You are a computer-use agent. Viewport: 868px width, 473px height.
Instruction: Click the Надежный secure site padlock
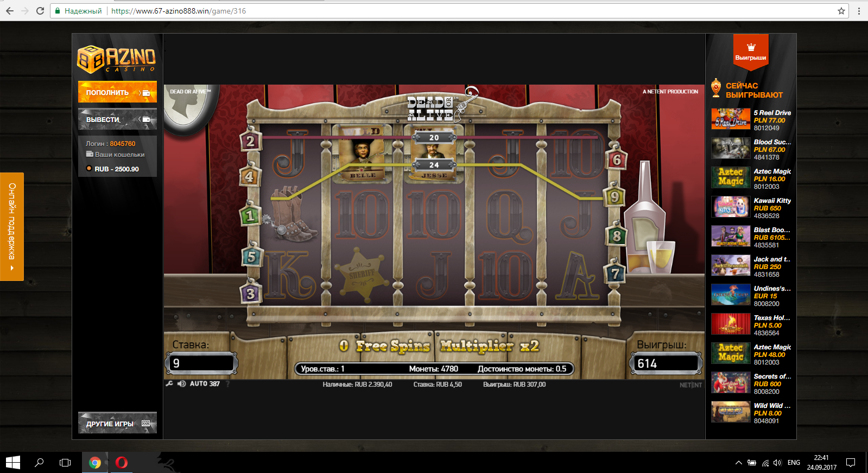(x=58, y=11)
